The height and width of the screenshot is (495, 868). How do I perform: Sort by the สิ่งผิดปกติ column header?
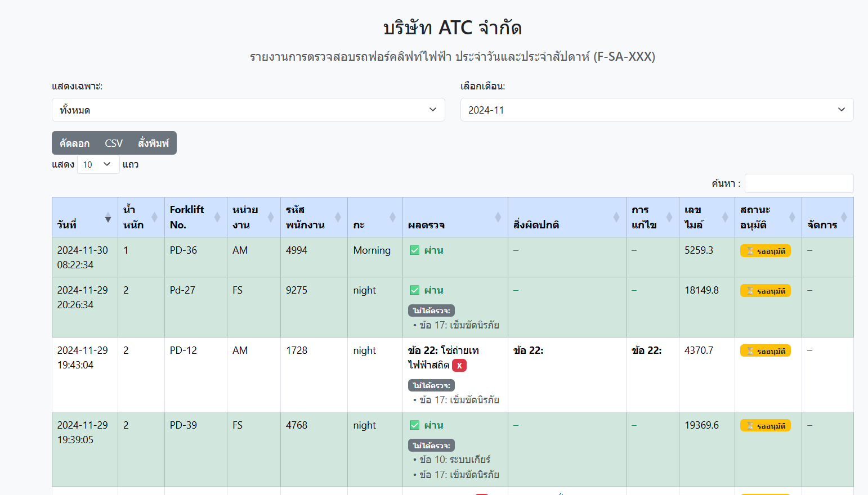coord(567,217)
